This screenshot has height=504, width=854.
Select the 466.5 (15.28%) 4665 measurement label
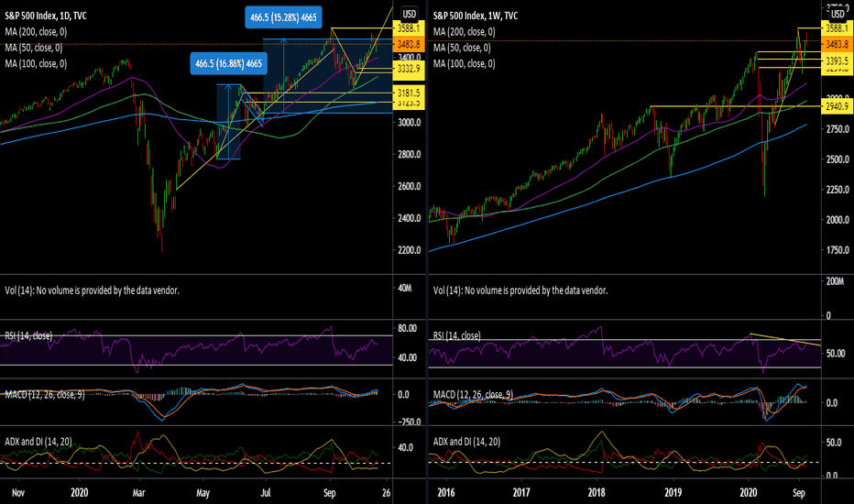283,17
